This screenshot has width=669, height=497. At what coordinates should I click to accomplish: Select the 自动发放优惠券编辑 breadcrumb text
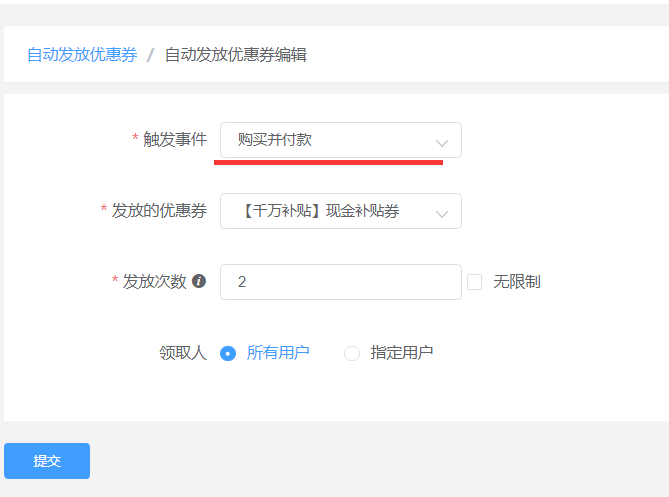236,55
